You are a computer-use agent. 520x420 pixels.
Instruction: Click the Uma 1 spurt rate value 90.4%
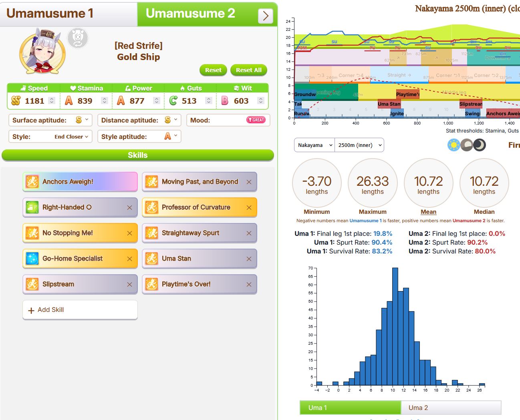[382, 243]
